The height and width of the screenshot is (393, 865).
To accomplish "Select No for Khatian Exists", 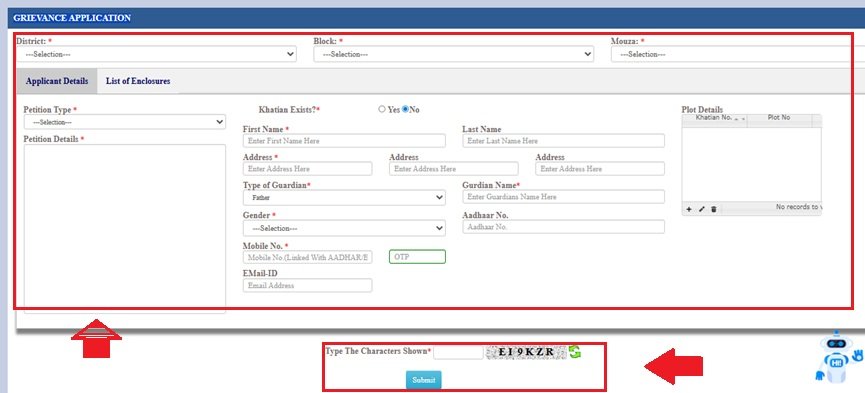I will (x=405, y=109).
